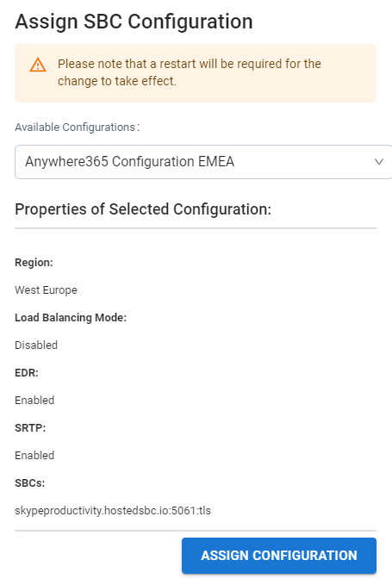Image resolution: width=392 pixels, height=585 pixels.
Task: Select the Region label
Action: tap(34, 263)
